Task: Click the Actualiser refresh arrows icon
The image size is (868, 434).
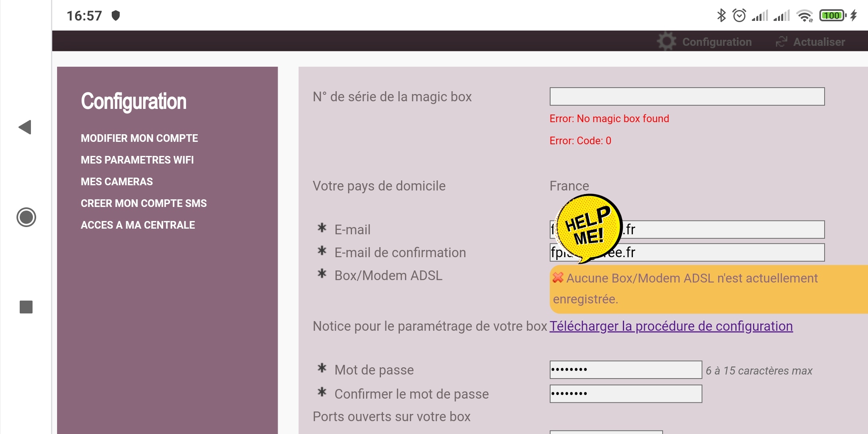Action: (x=781, y=42)
